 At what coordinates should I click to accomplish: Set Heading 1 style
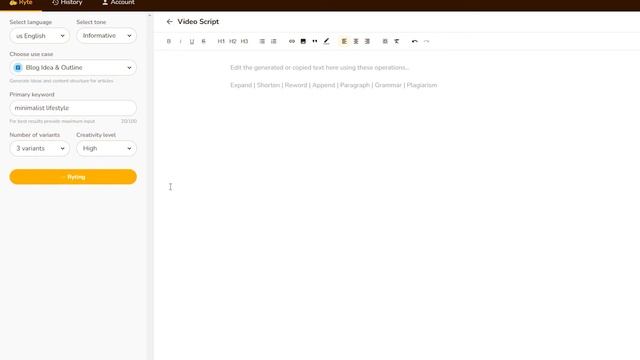click(221, 41)
